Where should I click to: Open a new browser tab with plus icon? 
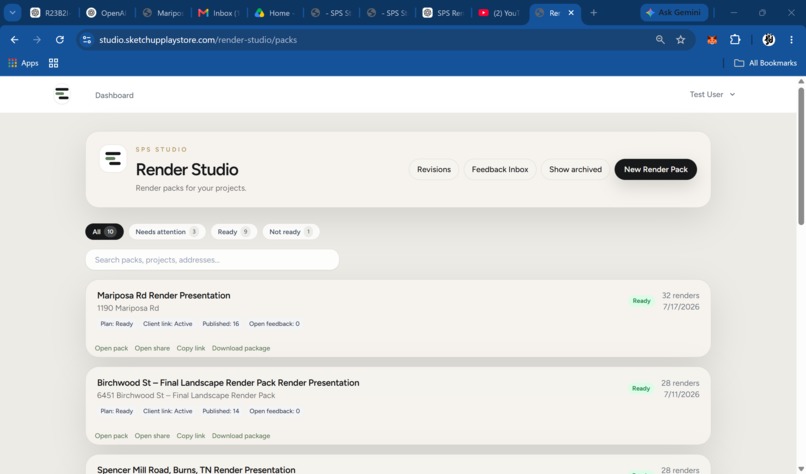[594, 13]
